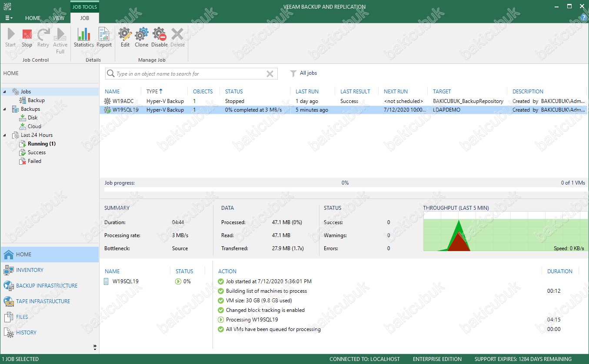Sort by OBJECTS column header
This screenshot has width=589, height=364.
(x=203, y=92)
